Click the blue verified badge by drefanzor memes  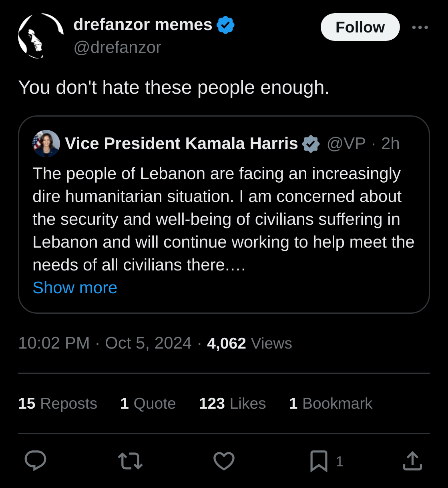click(225, 25)
